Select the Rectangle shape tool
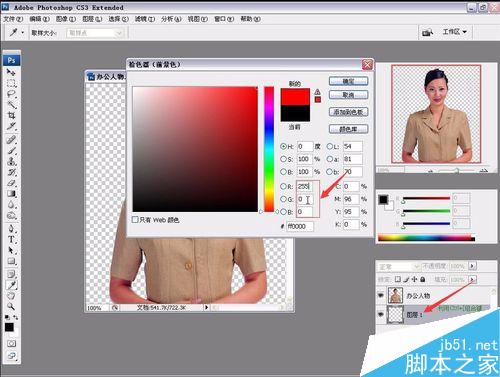500x377 pixels. tap(11, 261)
